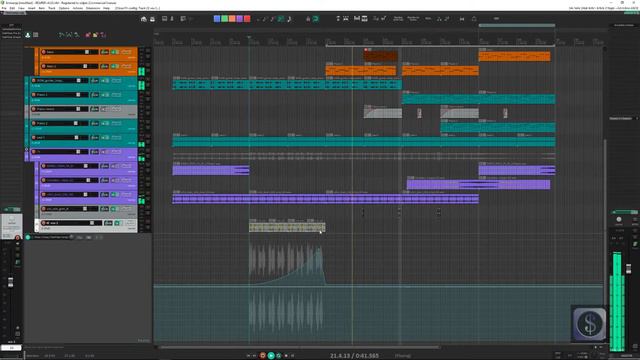
Task: Arm the Bass 2 track for recording
Action: click(44, 66)
